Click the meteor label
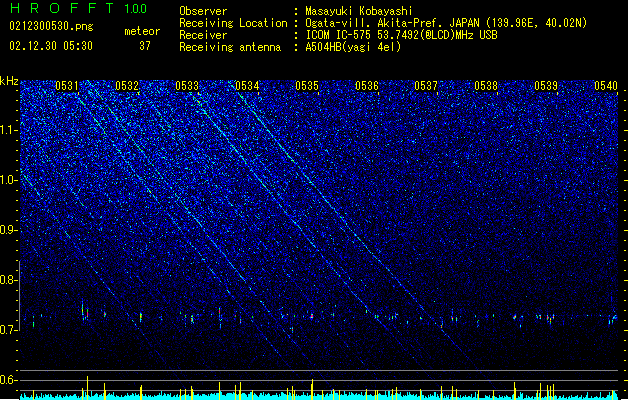Image resolution: width=629 pixels, height=400 pixels. [x=142, y=31]
